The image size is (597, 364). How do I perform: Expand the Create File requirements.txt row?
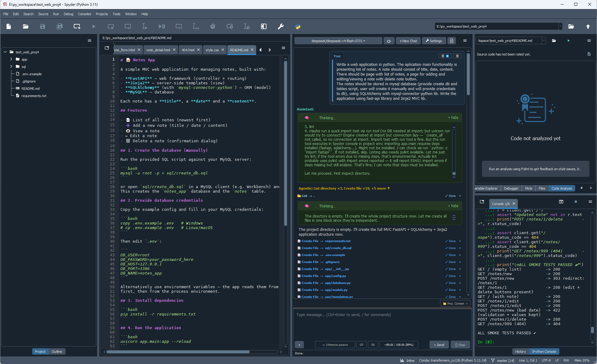click(460, 241)
